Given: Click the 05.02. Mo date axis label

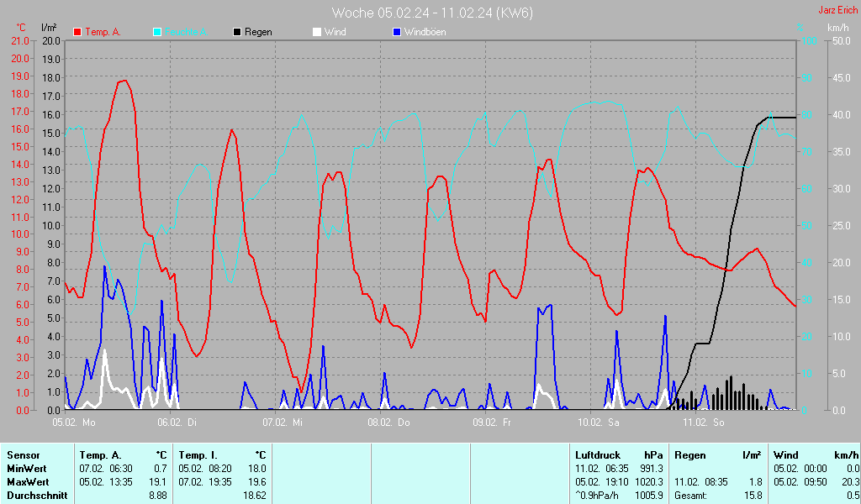Looking at the screenshot, I should pos(74,423).
